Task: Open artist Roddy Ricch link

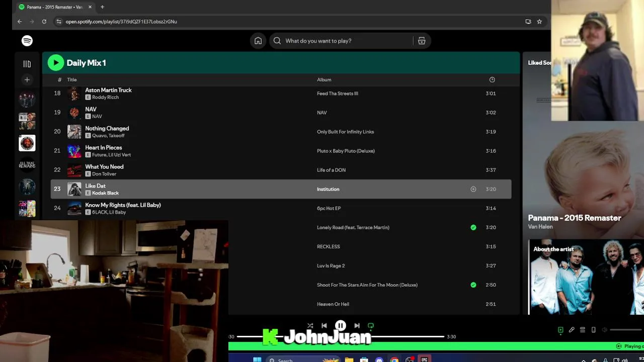Action: point(105,97)
